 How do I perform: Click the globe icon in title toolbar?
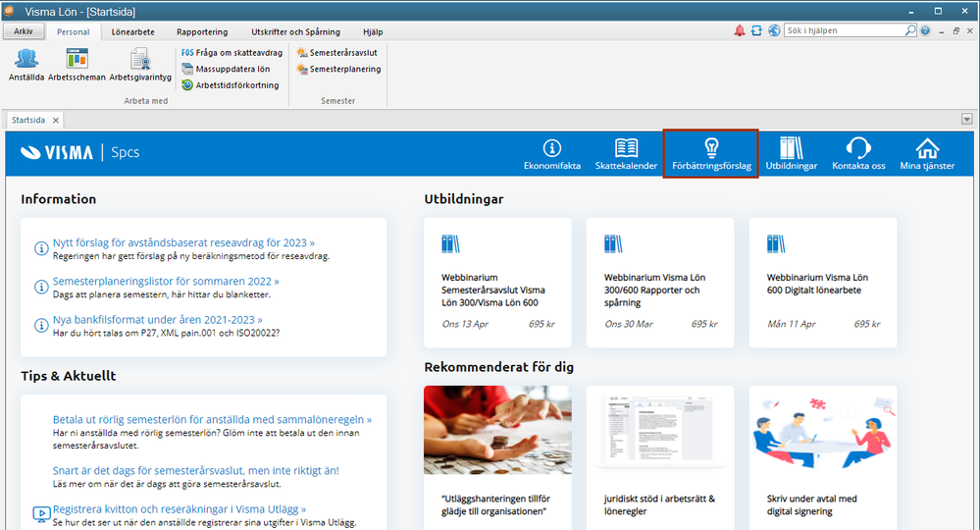click(x=774, y=30)
